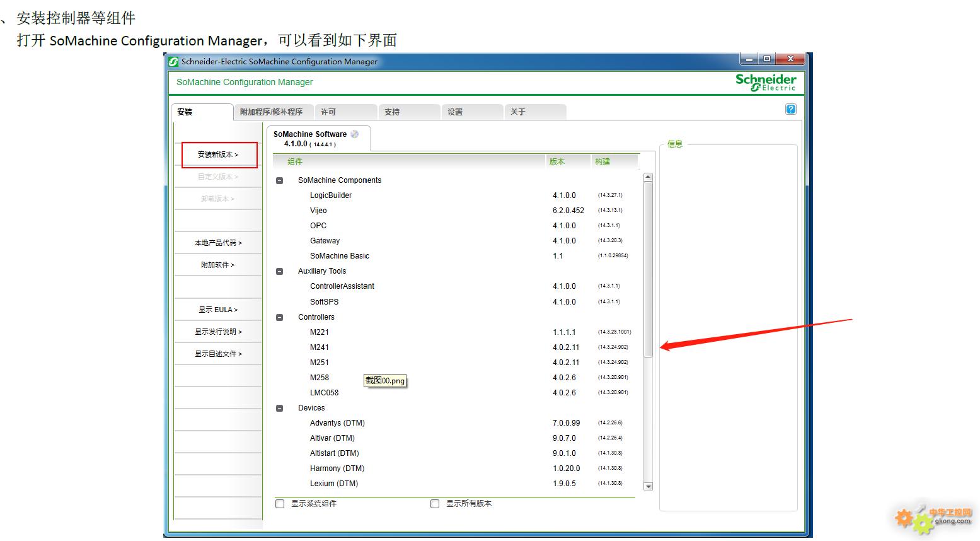Click the 自定义版本 button
Image resolution: width=980 pixels, height=541 pixels.
[x=218, y=177]
